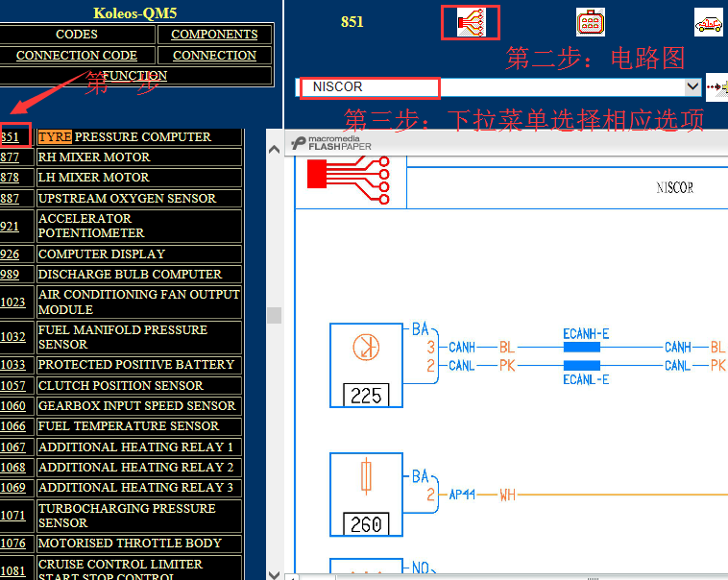Click code link 851
Screen dimensions: 728x580
10,137
